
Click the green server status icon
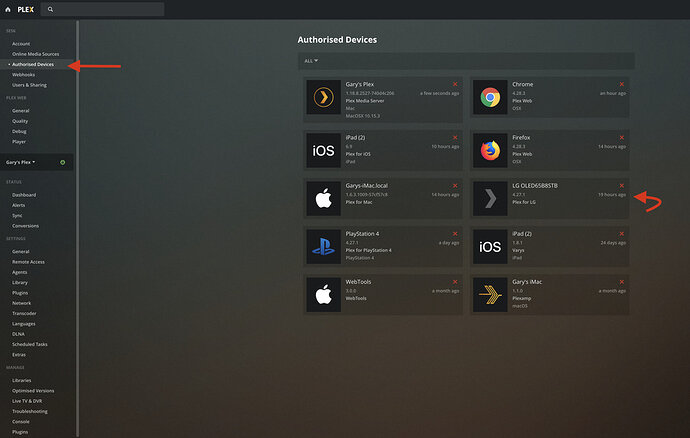[x=62, y=162]
